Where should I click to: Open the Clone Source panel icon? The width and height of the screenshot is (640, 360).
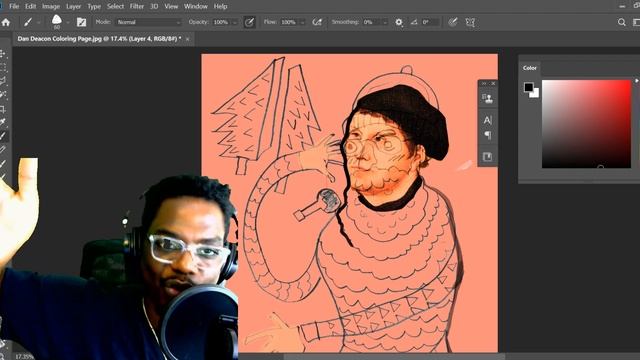[487, 98]
